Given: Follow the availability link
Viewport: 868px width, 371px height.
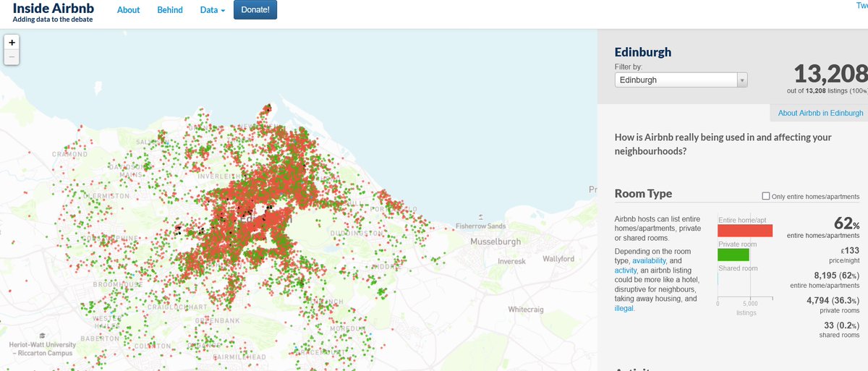Looking at the screenshot, I should 647,260.
